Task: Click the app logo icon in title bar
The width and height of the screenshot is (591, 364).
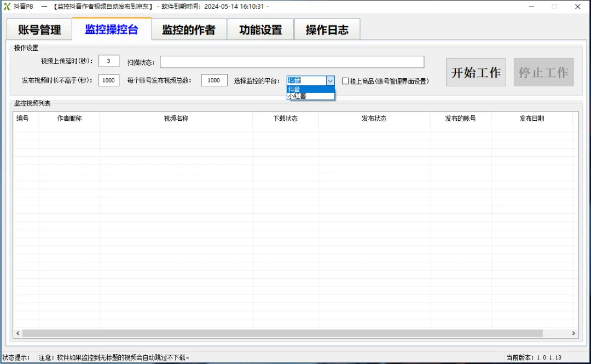Action: 7,7
